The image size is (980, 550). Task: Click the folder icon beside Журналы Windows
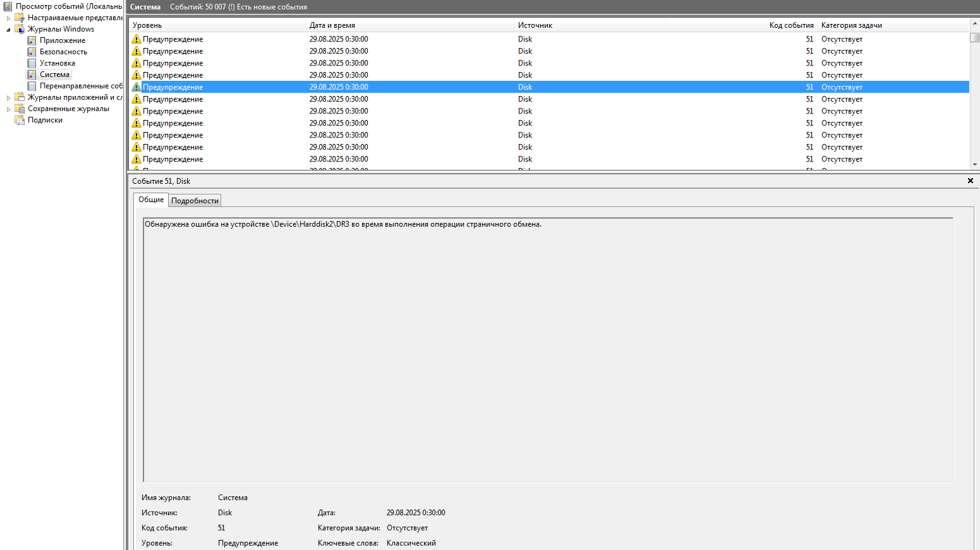[20, 29]
